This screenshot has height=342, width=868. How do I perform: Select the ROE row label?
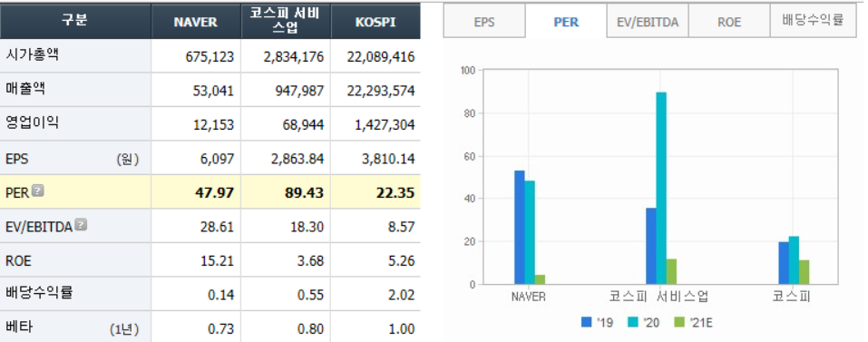pyautogui.click(x=18, y=260)
